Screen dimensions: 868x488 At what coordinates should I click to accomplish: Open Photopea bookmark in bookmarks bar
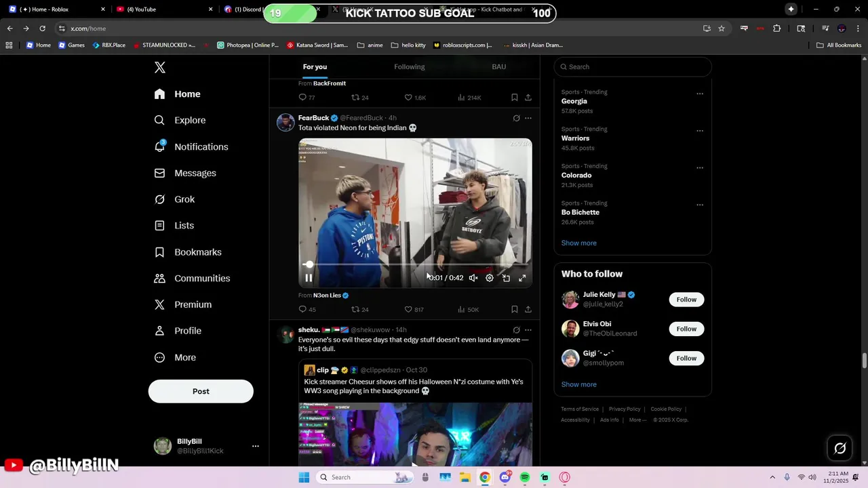click(x=248, y=45)
